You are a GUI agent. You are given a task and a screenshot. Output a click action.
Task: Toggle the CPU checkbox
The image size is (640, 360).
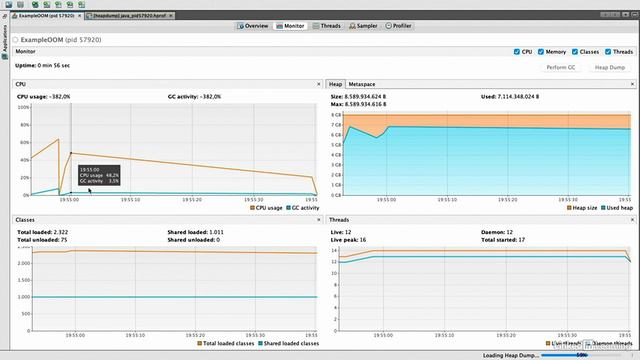(517, 52)
